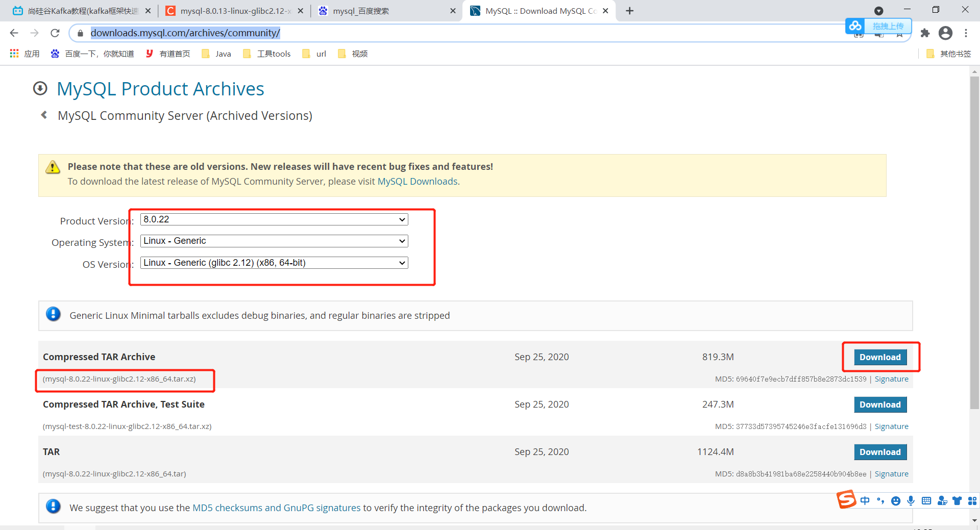Click the back chevron beside MySQL Community Server
Image resolution: width=980 pixels, height=530 pixels.
pos(44,115)
